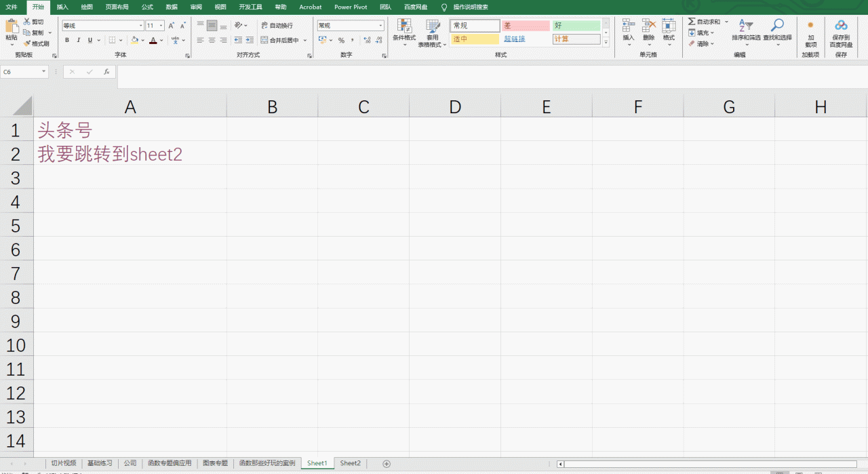
Task: Center text horizontally
Action: tap(212, 40)
